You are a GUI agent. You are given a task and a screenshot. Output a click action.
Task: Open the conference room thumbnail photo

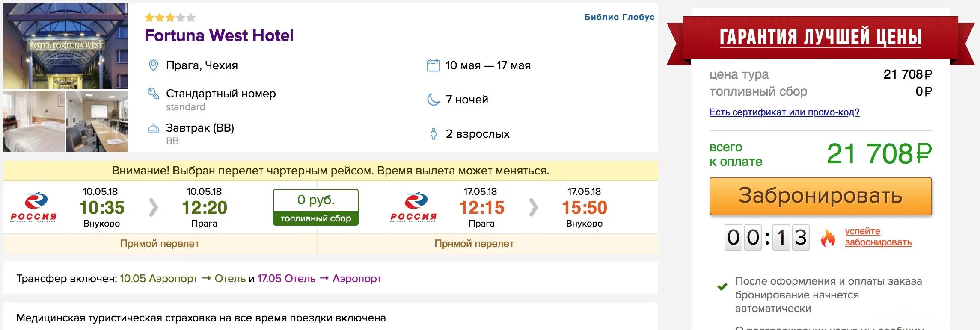(x=97, y=121)
